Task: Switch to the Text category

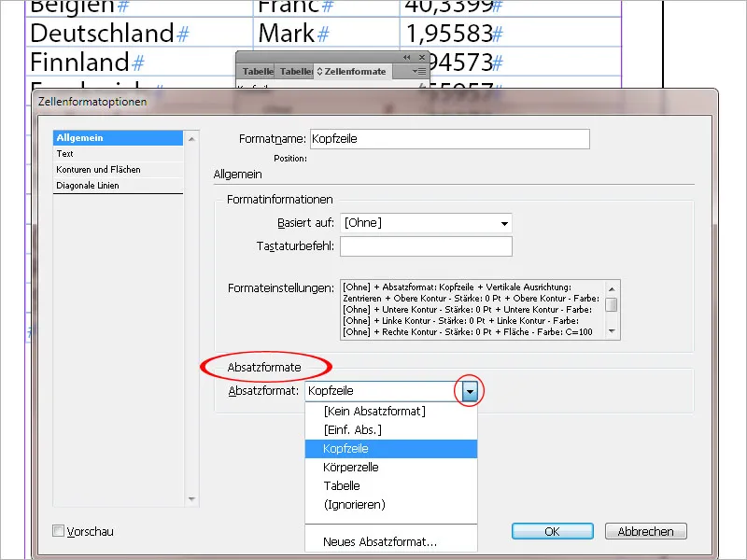Action: [65, 154]
